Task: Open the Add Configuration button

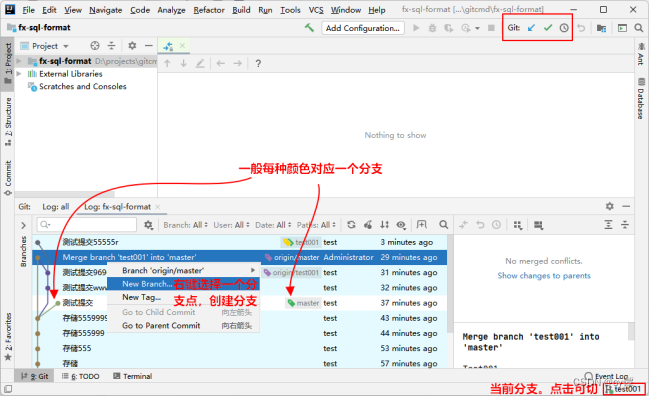Action: tap(363, 28)
